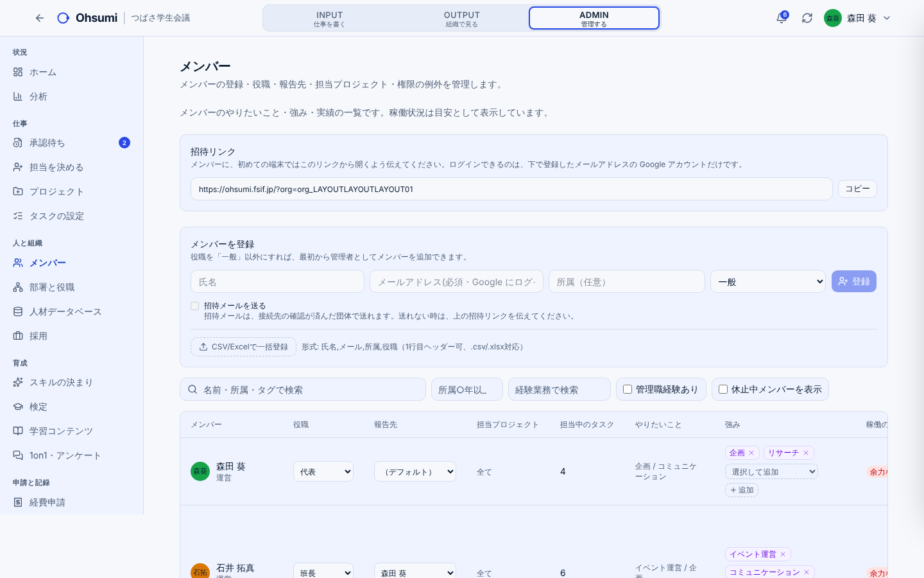Screen dimensions: 924x578
Task: Open 森田 葵's 代表 role dropdown
Action: pyautogui.click(x=323, y=471)
